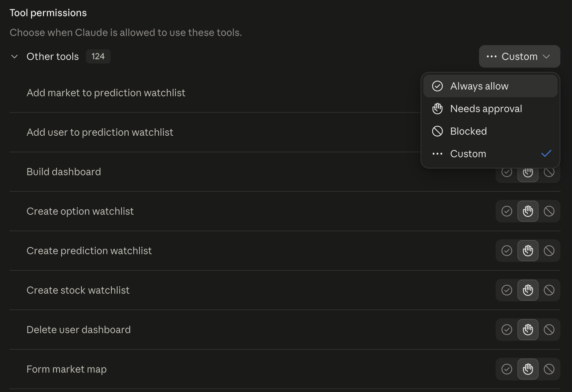Block the Create stock watchlist tool
572x392 pixels.
pyautogui.click(x=549, y=290)
